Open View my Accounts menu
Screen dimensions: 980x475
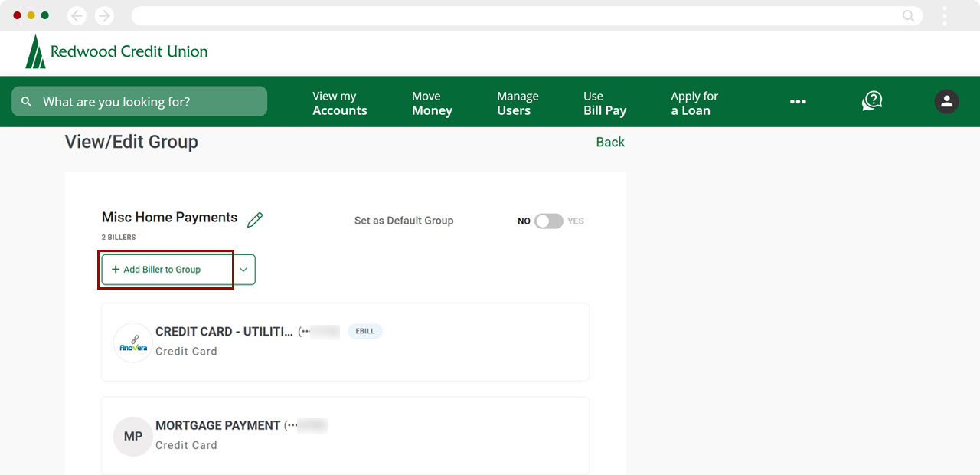(339, 103)
